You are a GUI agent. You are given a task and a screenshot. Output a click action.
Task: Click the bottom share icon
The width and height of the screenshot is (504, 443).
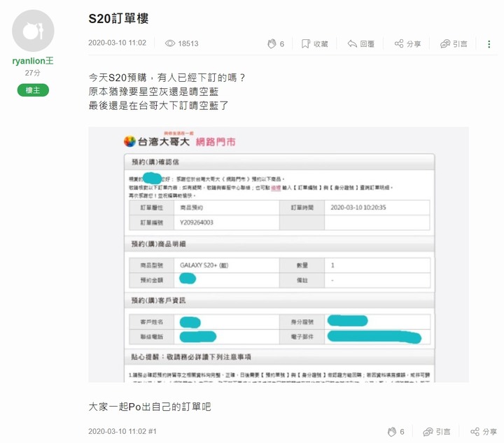475,432
